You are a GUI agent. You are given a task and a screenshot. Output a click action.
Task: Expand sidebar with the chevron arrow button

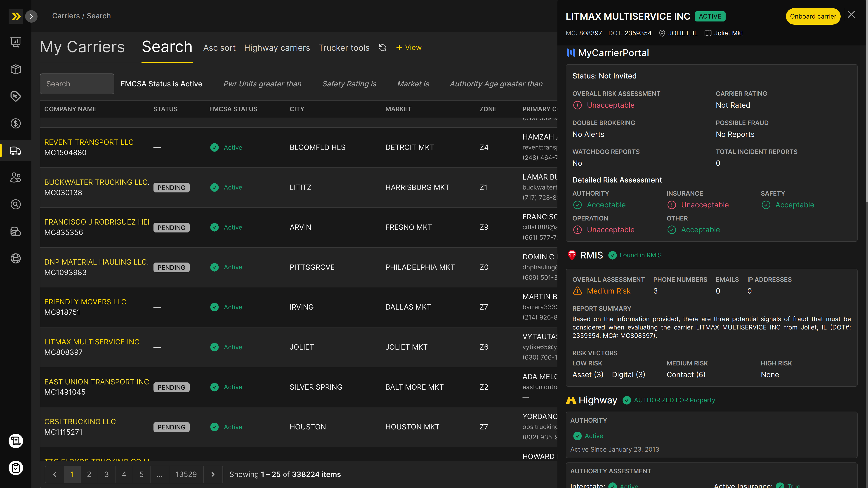click(x=31, y=16)
